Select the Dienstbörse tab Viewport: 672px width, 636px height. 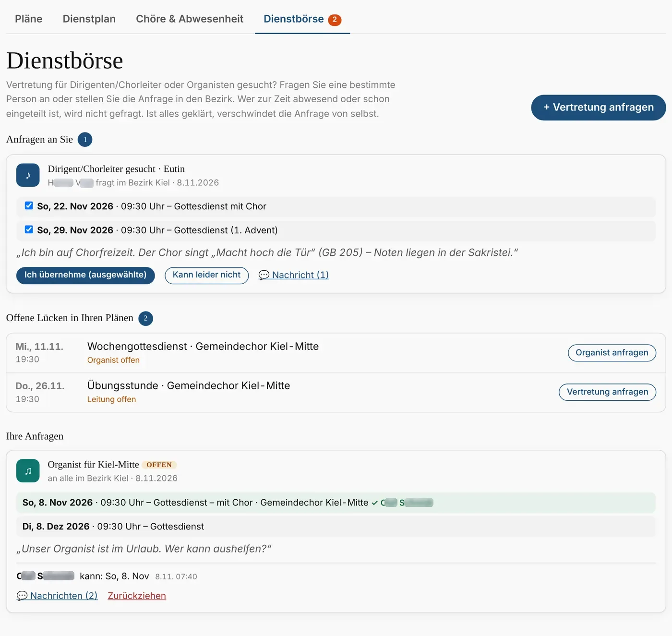pyautogui.click(x=302, y=19)
